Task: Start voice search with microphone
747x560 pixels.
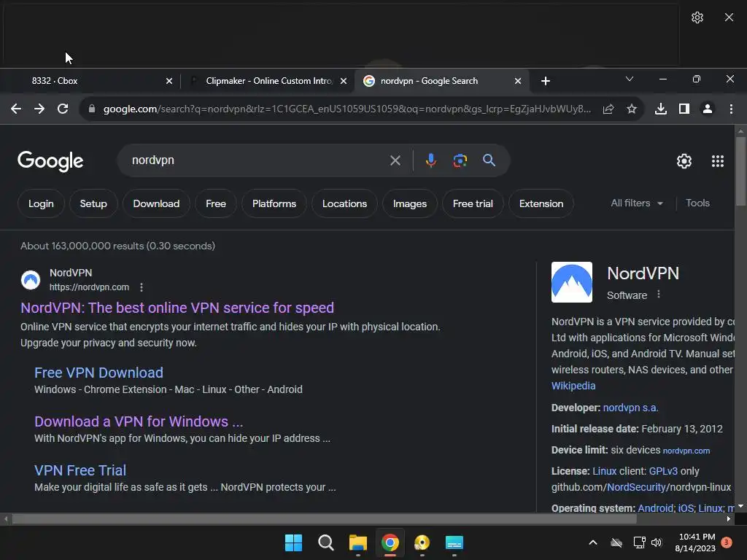Action: (430, 160)
